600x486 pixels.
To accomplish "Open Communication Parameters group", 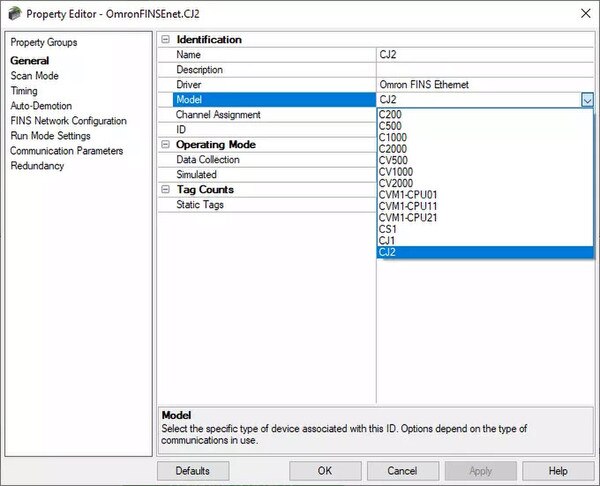I will [67, 151].
